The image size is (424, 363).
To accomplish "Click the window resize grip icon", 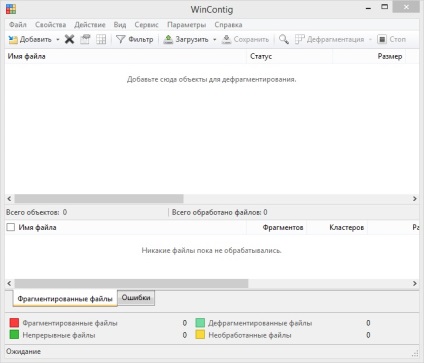I will 415,353.
